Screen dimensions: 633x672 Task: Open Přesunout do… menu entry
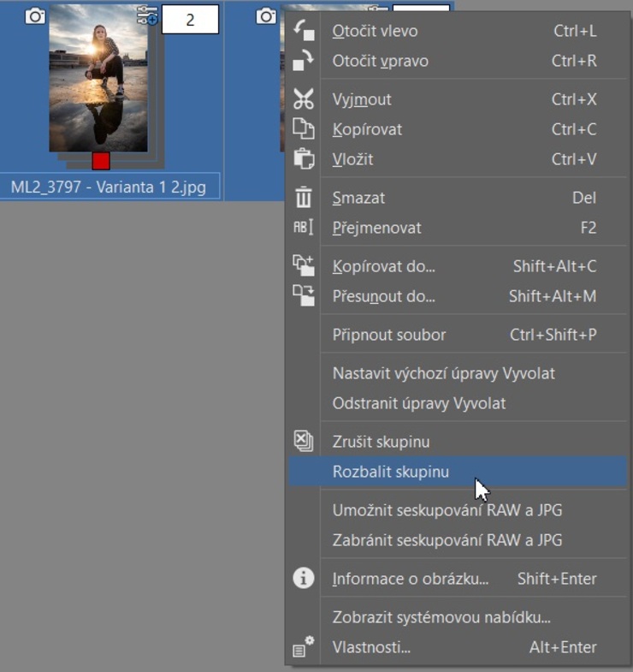point(458,296)
